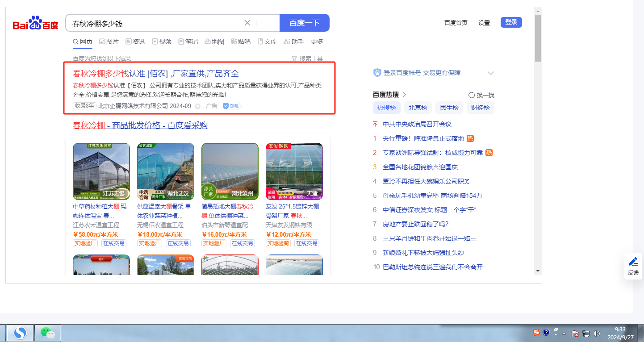Open the 笔记 tab
Image resolution: width=644 pixels, height=342 pixels.
pyautogui.click(x=188, y=42)
